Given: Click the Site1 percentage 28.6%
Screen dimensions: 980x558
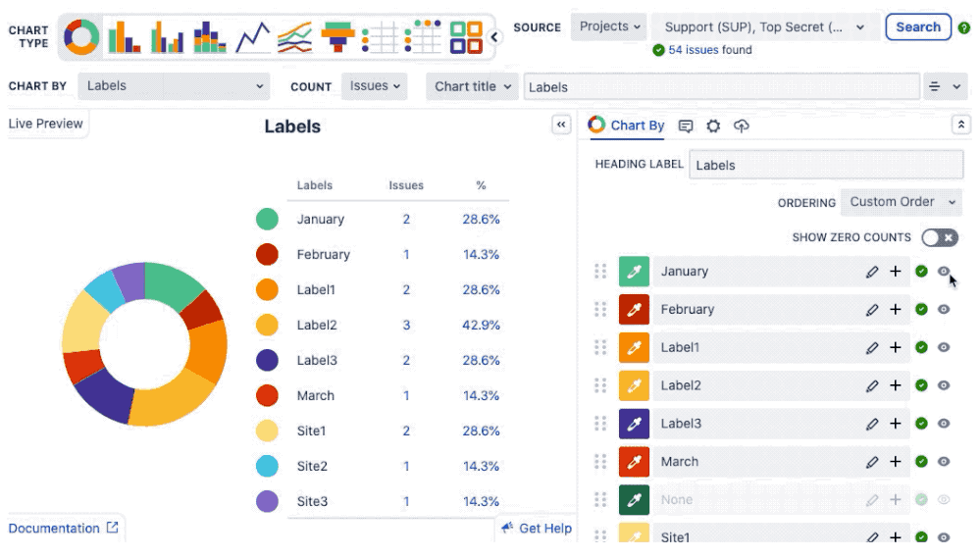Looking at the screenshot, I should (481, 431).
